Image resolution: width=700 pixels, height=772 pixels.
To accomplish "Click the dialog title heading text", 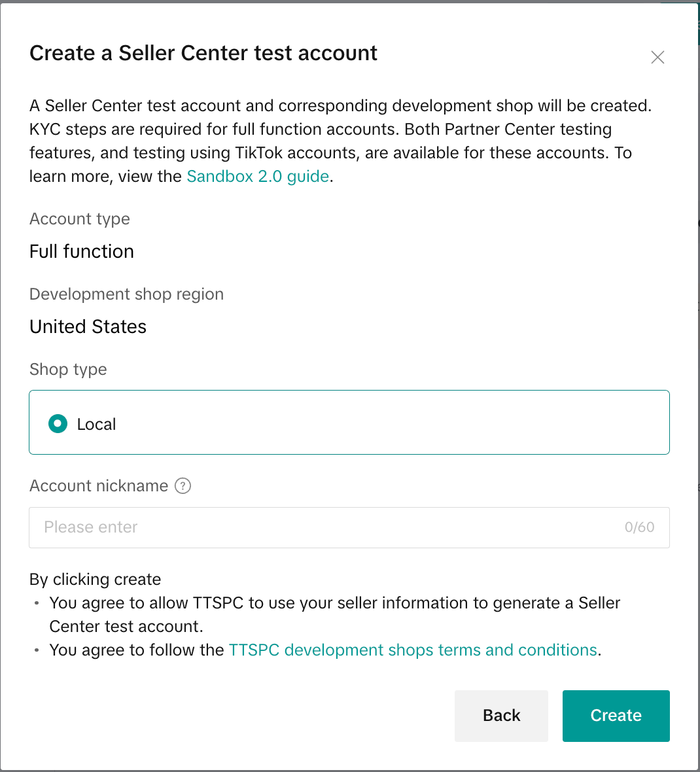I will pyautogui.click(x=203, y=53).
